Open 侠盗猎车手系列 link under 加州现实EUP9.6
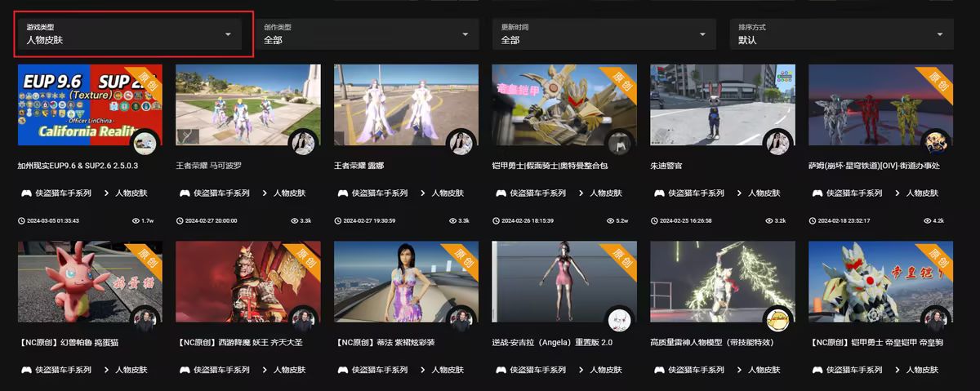Screen dimensions: 980x391 63,193
